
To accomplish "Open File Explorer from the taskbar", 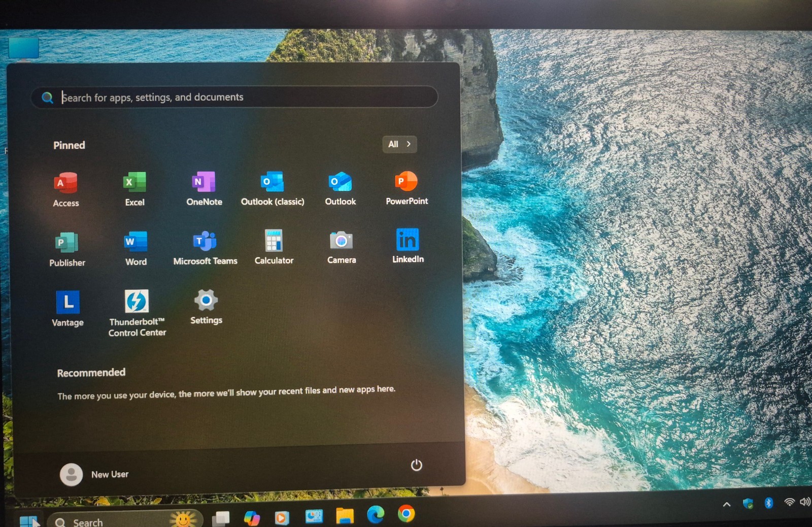I will point(345,516).
